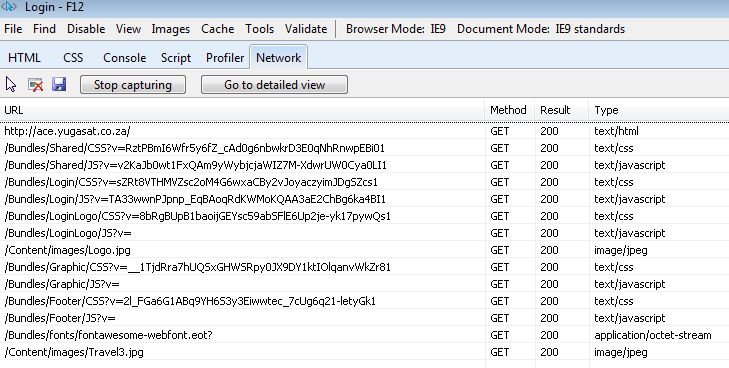Sort by the Method column header

click(x=510, y=110)
